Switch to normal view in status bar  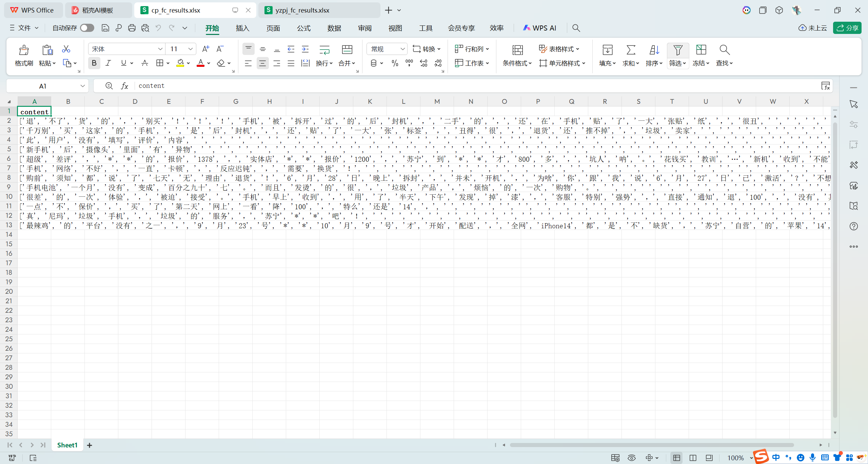click(x=676, y=458)
